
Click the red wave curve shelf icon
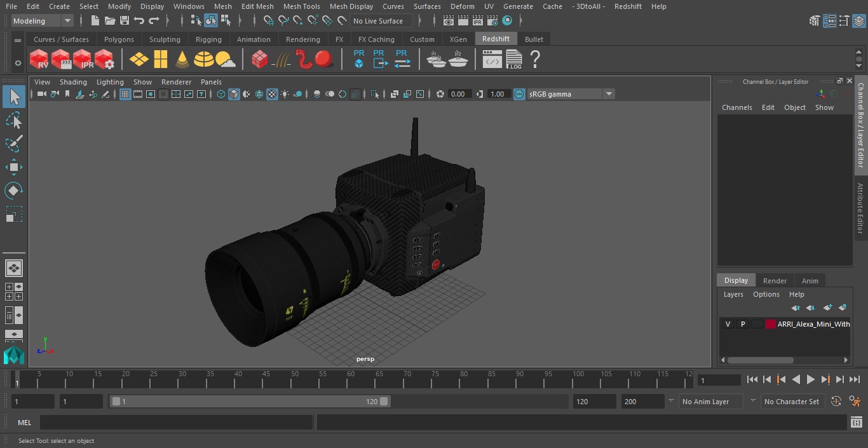pos(304,60)
